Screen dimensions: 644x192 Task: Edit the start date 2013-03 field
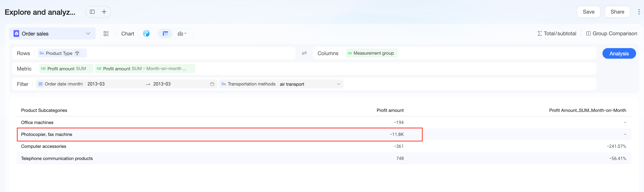96,84
